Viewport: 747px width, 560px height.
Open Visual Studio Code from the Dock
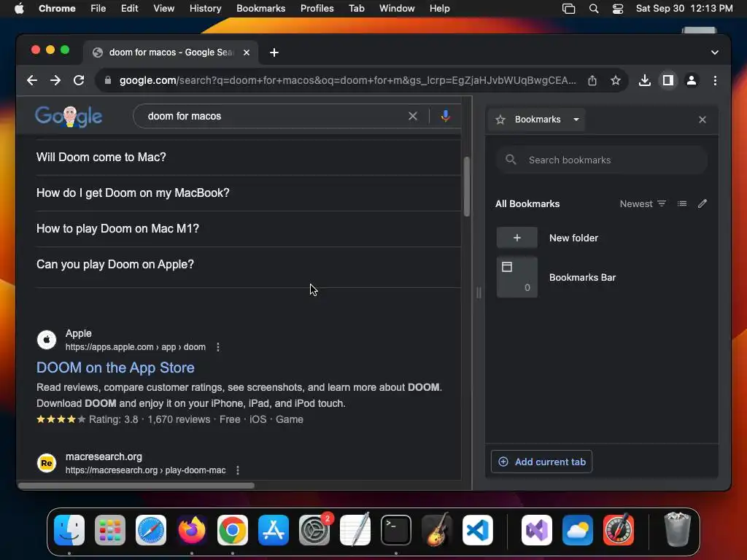point(477,530)
